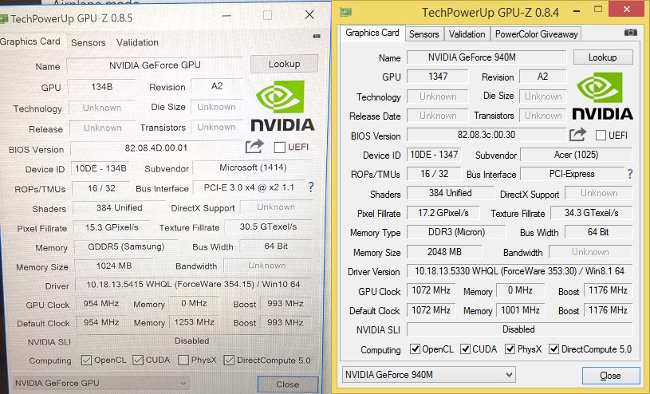Click the Default Clock memory value 1001 MHz
Viewport: 650px width, 394px height.
(520, 310)
